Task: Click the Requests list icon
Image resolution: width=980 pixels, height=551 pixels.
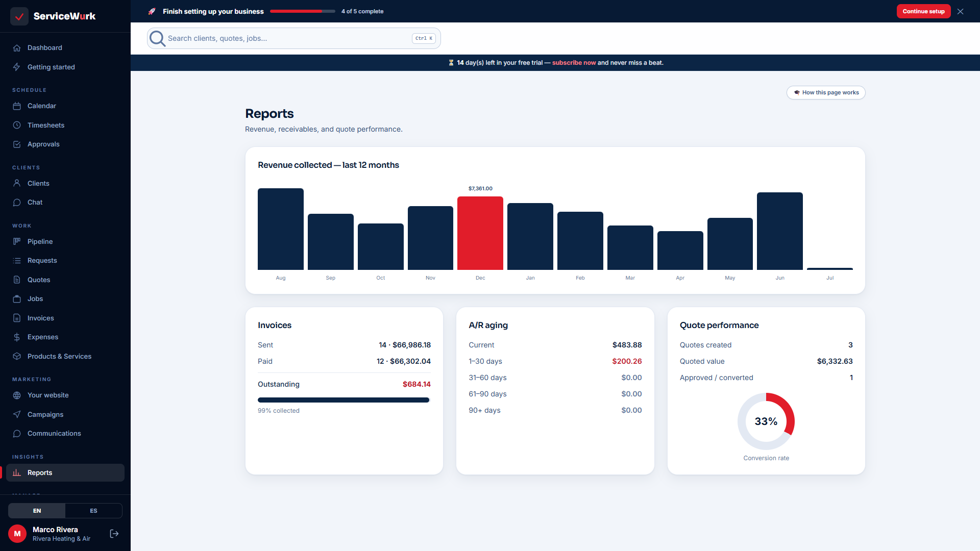Action: tap(17, 261)
